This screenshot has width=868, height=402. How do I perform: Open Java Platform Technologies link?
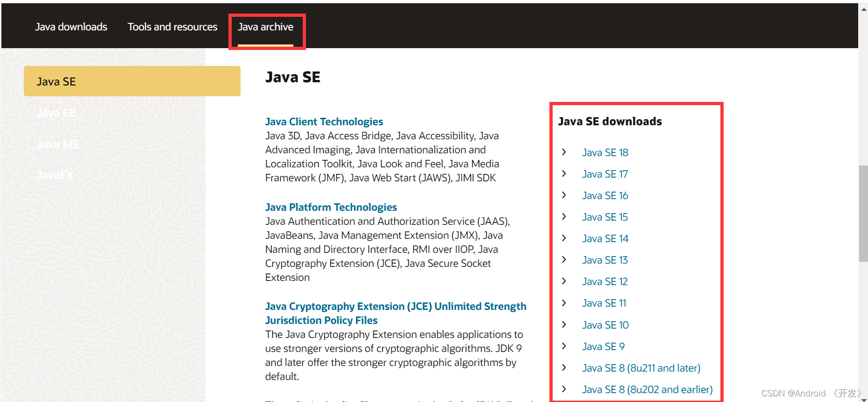pyautogui.click(x=331, y=208)
